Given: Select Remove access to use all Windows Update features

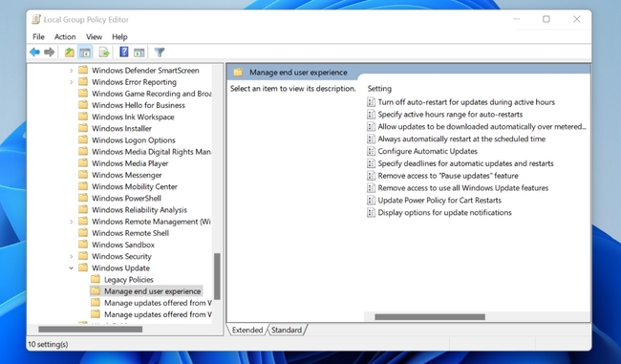Looking at the screenshot, I should pos(463,188).
